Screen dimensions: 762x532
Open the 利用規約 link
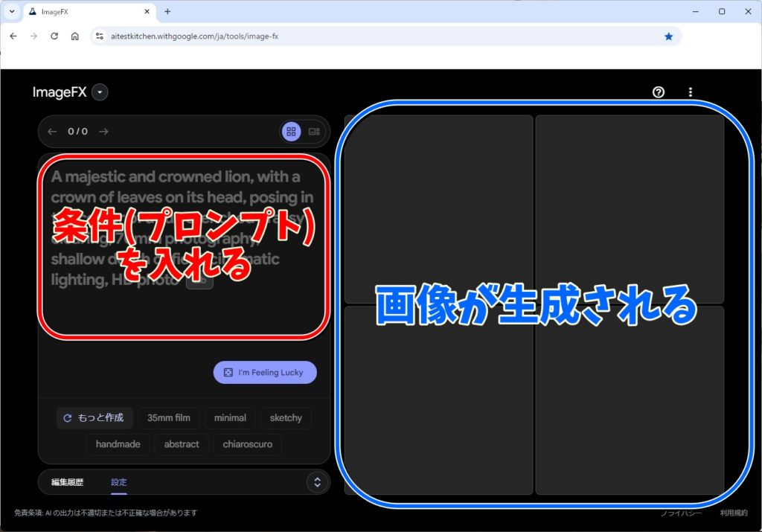coord(734,513)
